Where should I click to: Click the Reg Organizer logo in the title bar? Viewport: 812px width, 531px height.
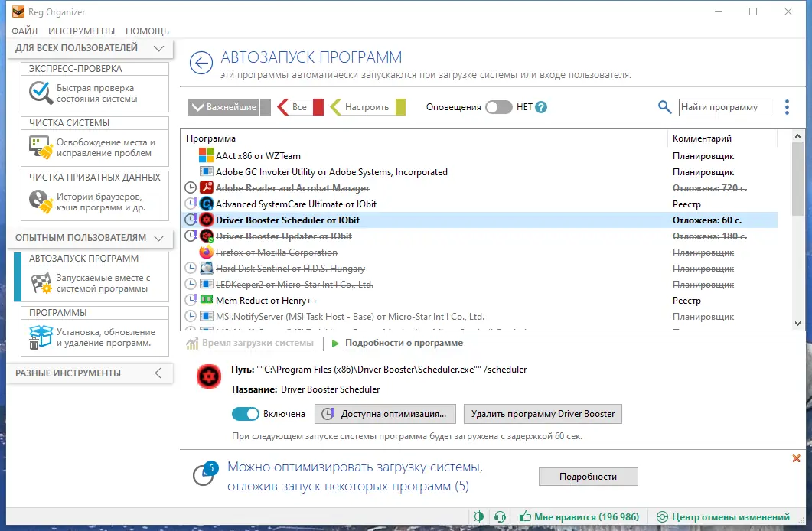[18, 11]
